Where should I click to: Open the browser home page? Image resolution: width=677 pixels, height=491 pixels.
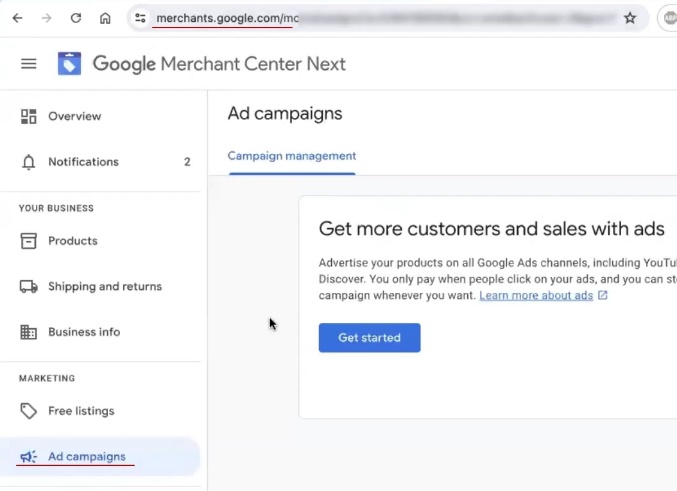(105, 18)
